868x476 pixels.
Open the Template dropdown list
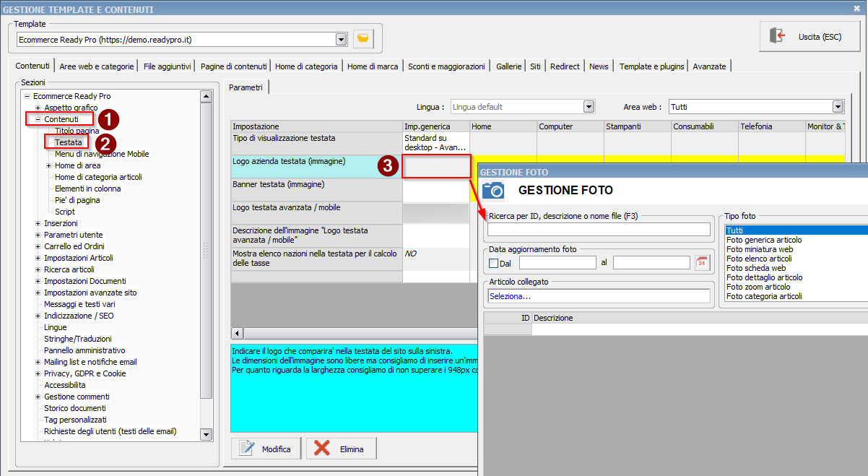[341, 39]
